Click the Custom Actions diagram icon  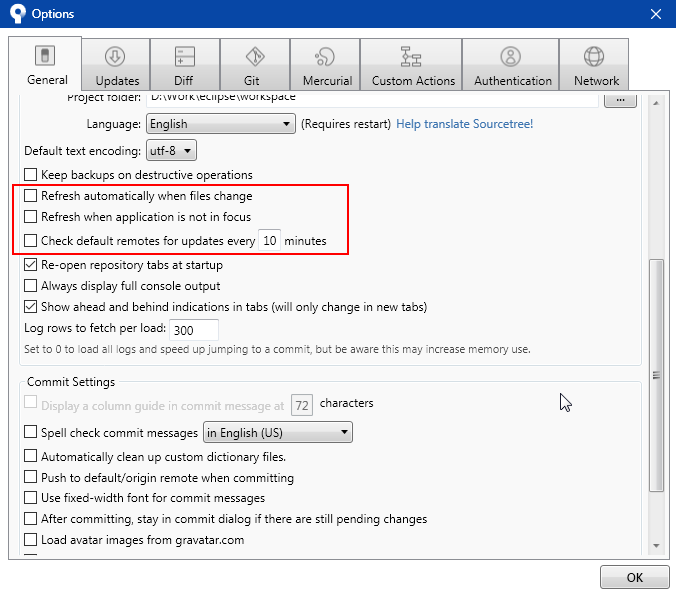coord(411,56)
